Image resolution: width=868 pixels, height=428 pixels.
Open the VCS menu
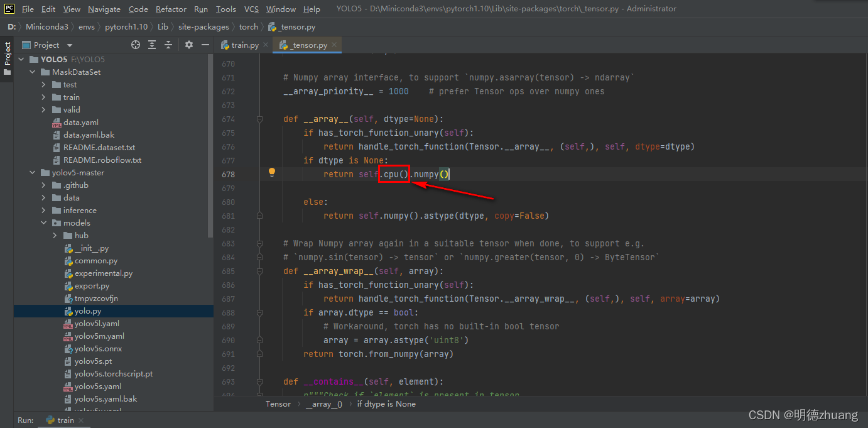251,9
